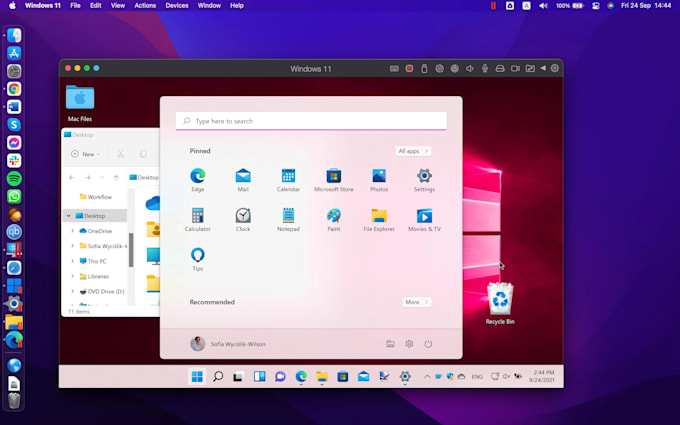Image resolution: width=680 pixels, height=425 pixels.
Task: Expand Sofia Wycislik folder tree node
Action: coord(72,246)
